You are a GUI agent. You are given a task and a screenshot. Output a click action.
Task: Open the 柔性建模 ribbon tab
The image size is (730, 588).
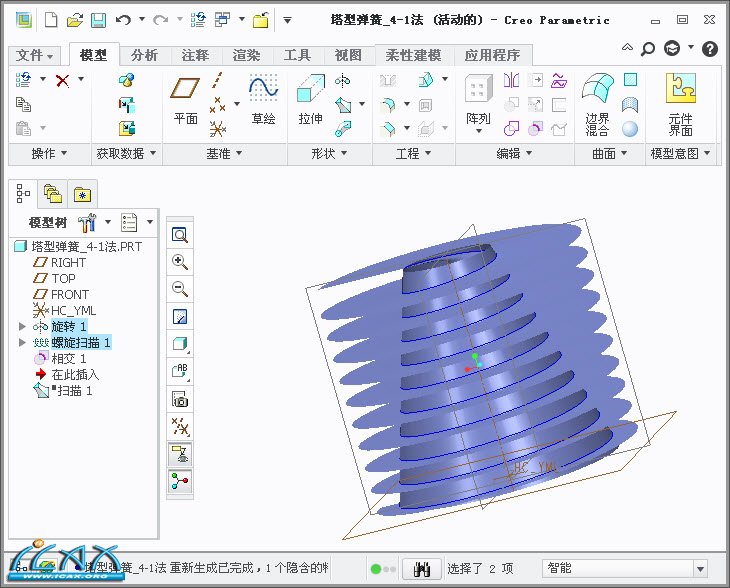(x=413, y=55)
